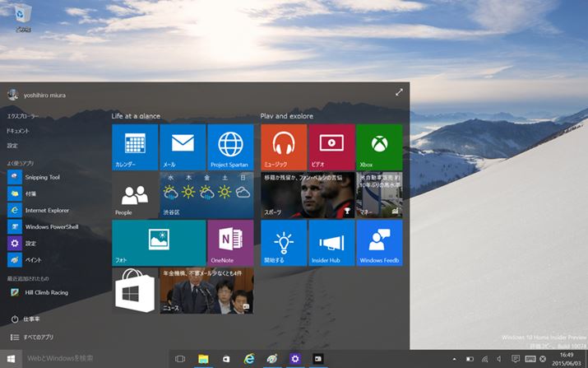Expand Start menu to full screen
The height and width of the screenshot is (368, 588).
(399, 93)
